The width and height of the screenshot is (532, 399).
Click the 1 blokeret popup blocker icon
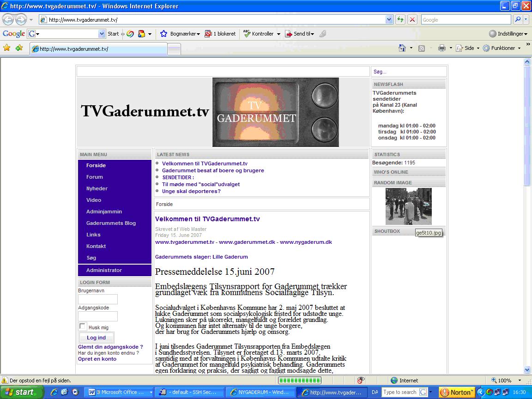point(208,34)
